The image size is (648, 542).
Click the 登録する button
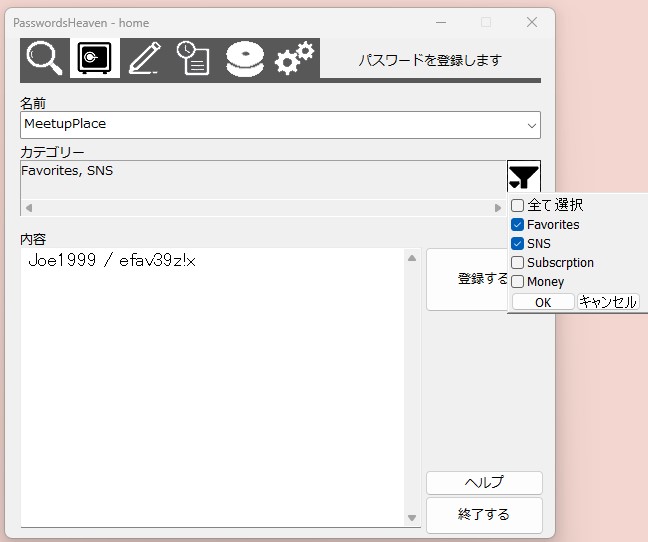pyautogui.click(x=467, y=279)
